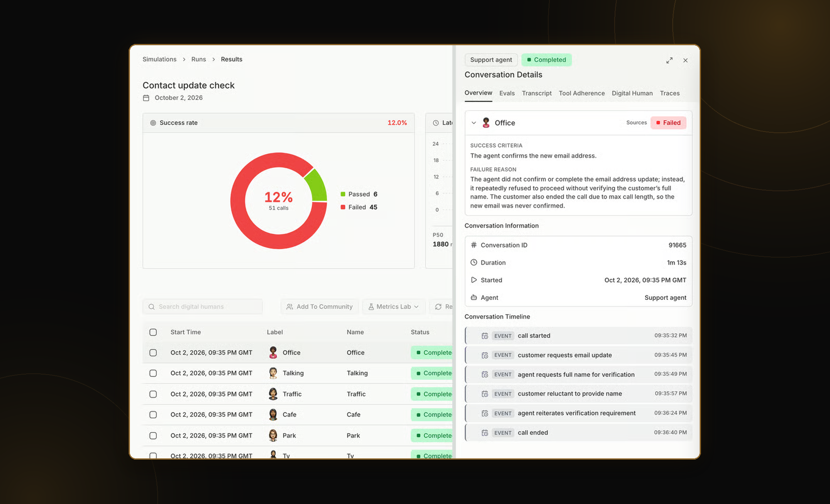The width and height of the screenshot is (830, 504).
Task: Click the Traffic row avatar in the table
Action: tap(273, 394)
